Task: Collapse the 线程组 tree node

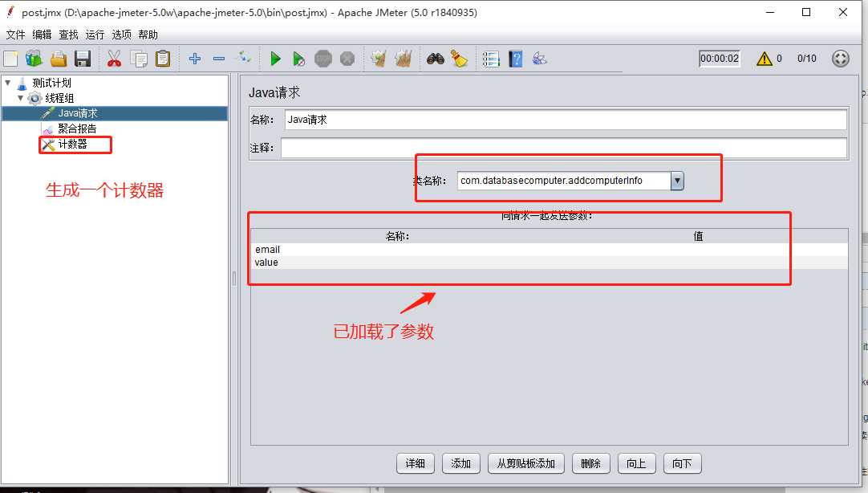Action: click(21, 98)
